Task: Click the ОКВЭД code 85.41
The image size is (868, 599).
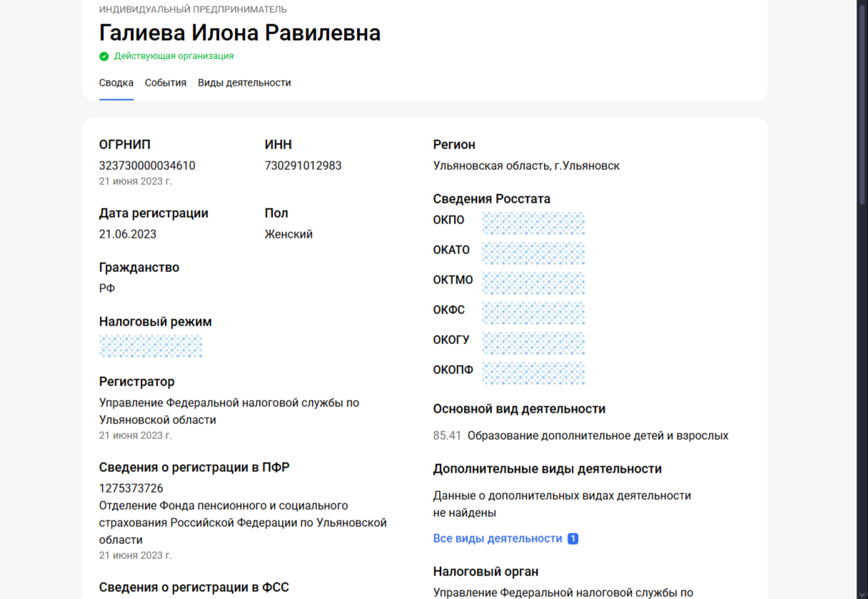Action: click(x=447, y=436)
